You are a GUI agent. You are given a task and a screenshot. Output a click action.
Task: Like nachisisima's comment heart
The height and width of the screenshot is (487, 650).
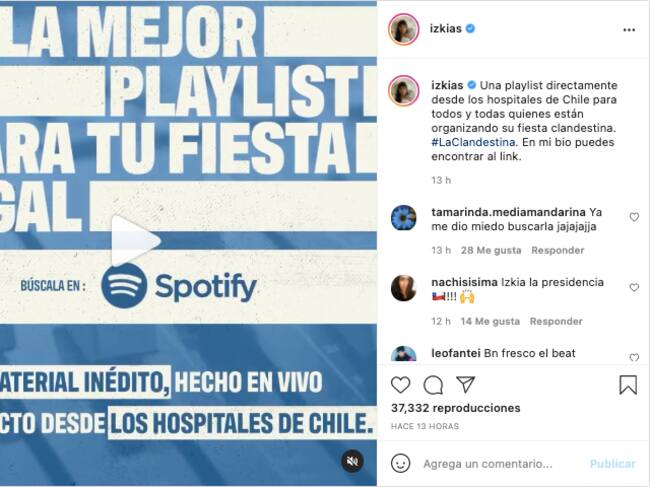click(x=634, y=287)
